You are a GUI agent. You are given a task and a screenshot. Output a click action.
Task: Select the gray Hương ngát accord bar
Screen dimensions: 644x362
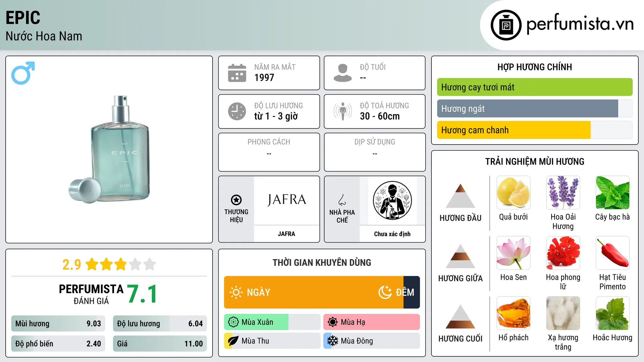(528, 108)
